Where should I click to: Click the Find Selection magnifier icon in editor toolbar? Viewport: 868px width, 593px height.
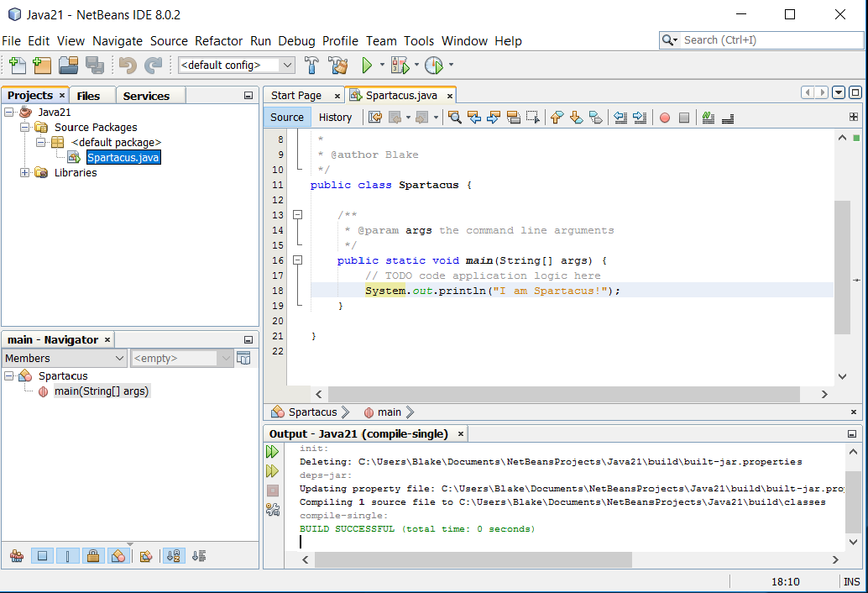point(454,118)
